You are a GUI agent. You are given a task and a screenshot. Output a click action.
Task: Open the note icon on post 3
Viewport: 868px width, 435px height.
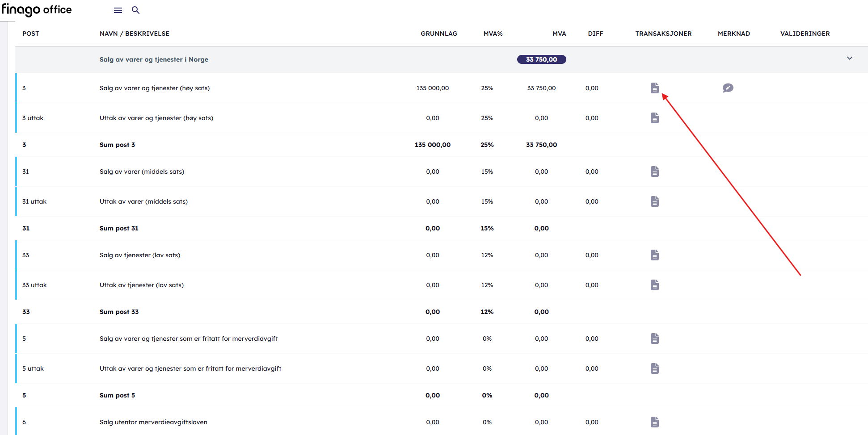point(728,88)
